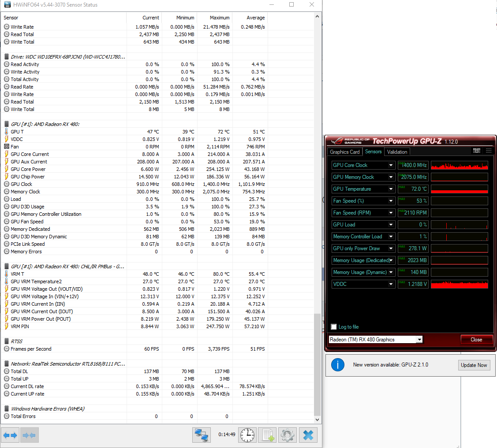This screenshot has height=448, width=497.
Task: Open the network remote monitoring icon
Action: tap(202, 435)
